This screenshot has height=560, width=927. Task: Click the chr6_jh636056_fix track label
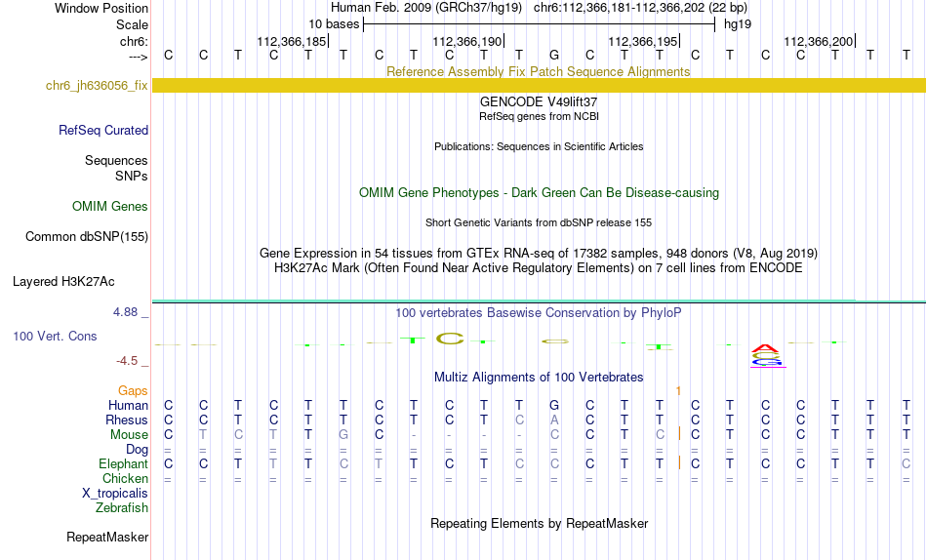[x=97, y=85]
